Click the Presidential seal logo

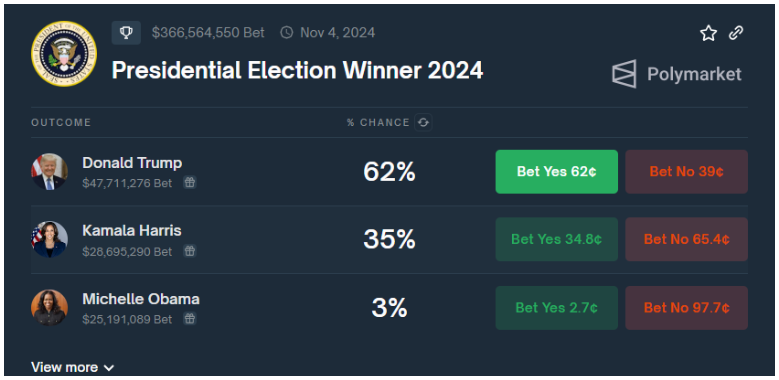coord(64,54)
